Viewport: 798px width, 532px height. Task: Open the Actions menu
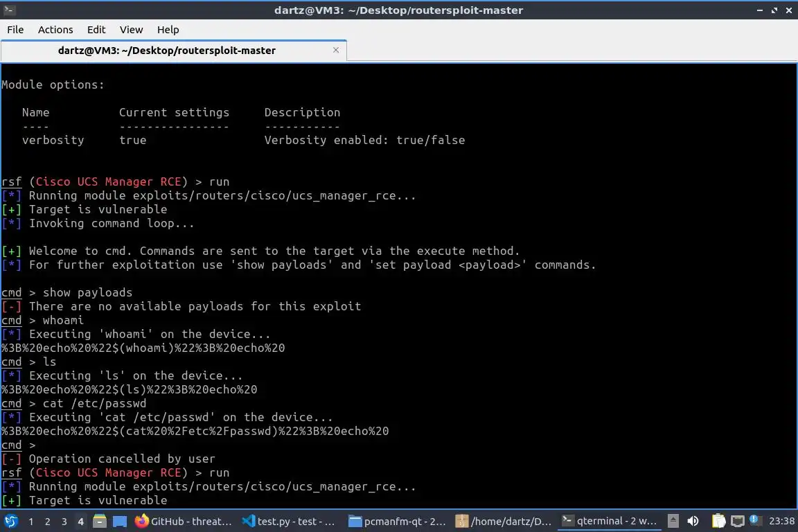(55, 30)
